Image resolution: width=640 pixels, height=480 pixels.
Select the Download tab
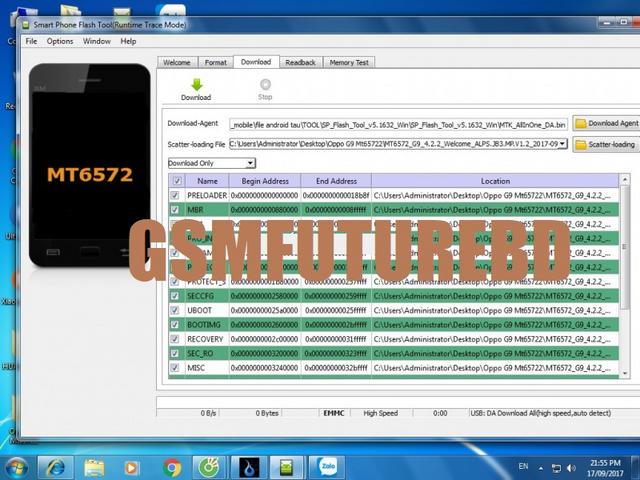tap(256, 62)
